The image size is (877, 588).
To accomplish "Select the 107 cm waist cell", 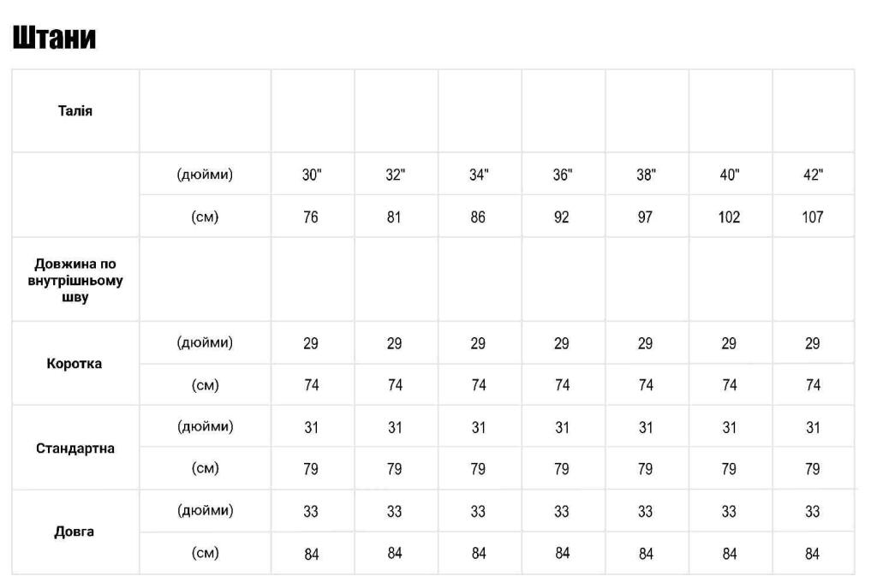I will point(813,217).
